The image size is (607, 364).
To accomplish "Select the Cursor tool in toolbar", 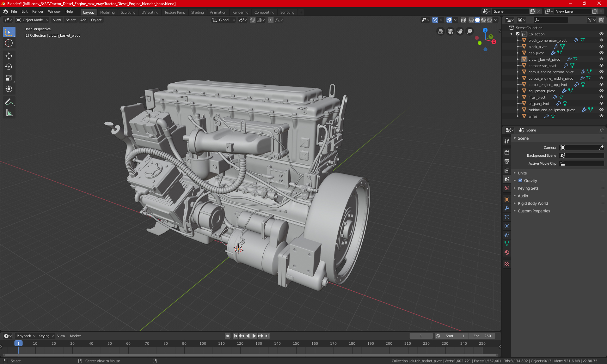I will 9,43.
